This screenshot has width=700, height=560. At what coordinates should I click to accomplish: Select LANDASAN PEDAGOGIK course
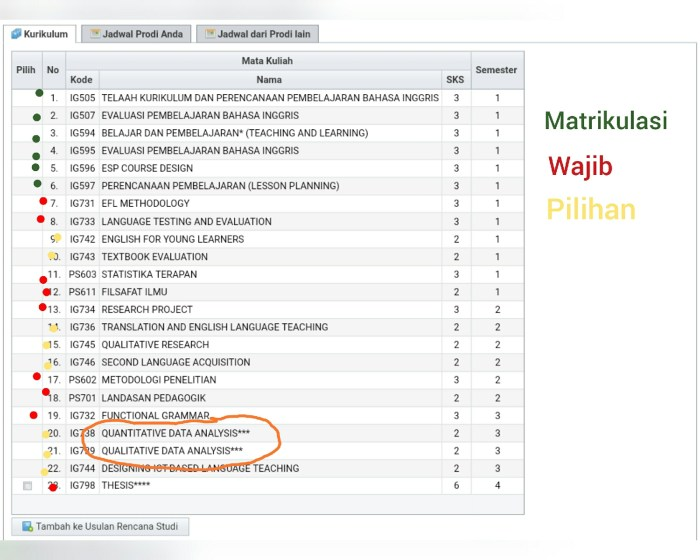[154, 398]
